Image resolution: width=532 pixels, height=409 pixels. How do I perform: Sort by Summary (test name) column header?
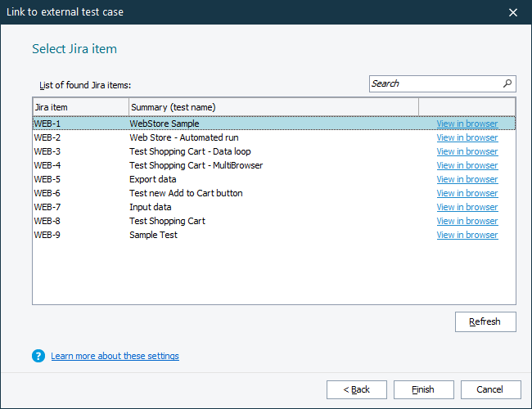click(x=273, y=107)
